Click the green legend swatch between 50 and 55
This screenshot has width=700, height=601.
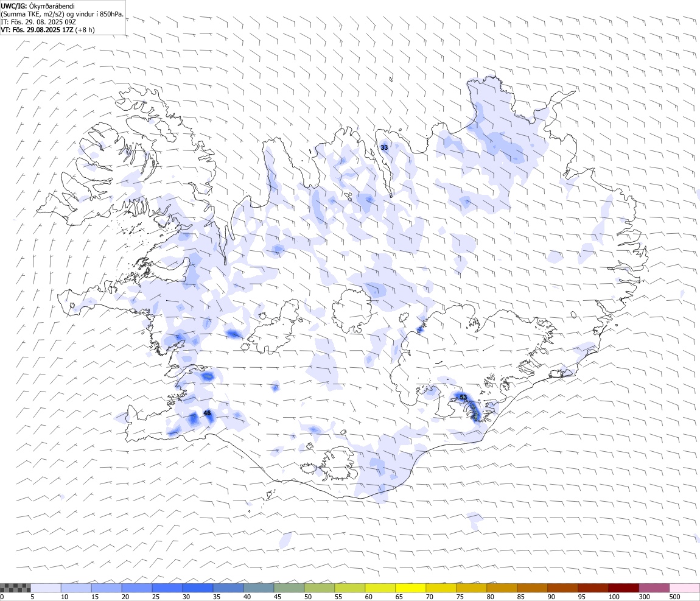coord(319,588)
